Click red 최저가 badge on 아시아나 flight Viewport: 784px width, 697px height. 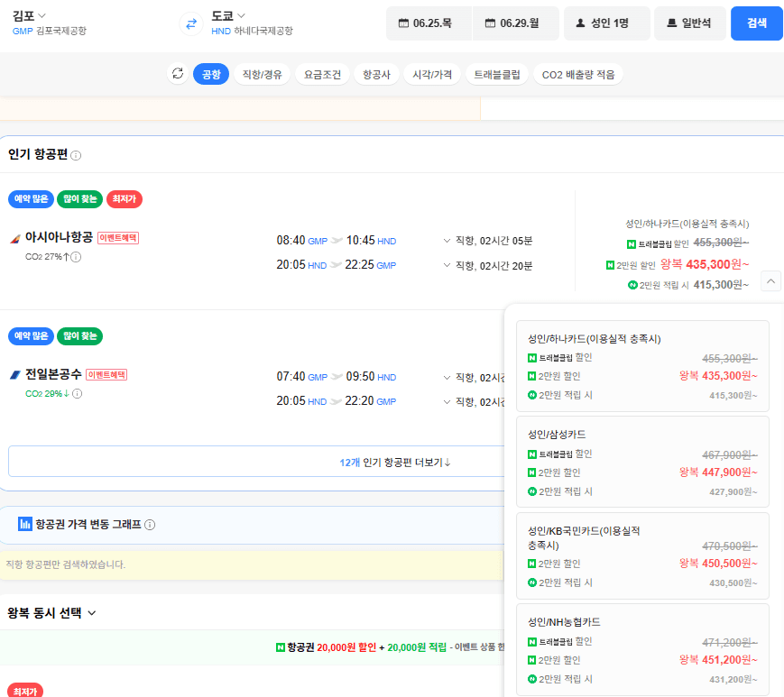[125, 199]
